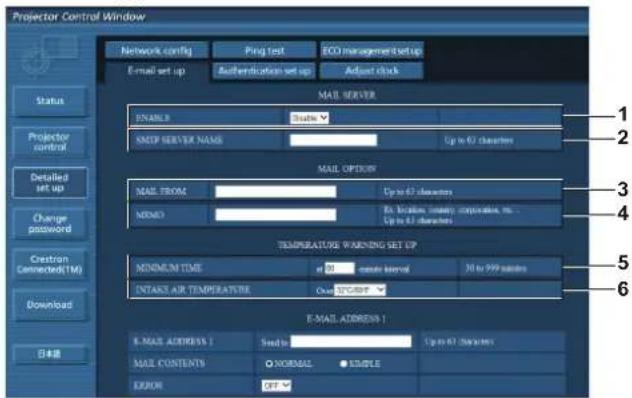Click the MAIL CONTENTS label
632x398 pixels.
tap(169, 364)
